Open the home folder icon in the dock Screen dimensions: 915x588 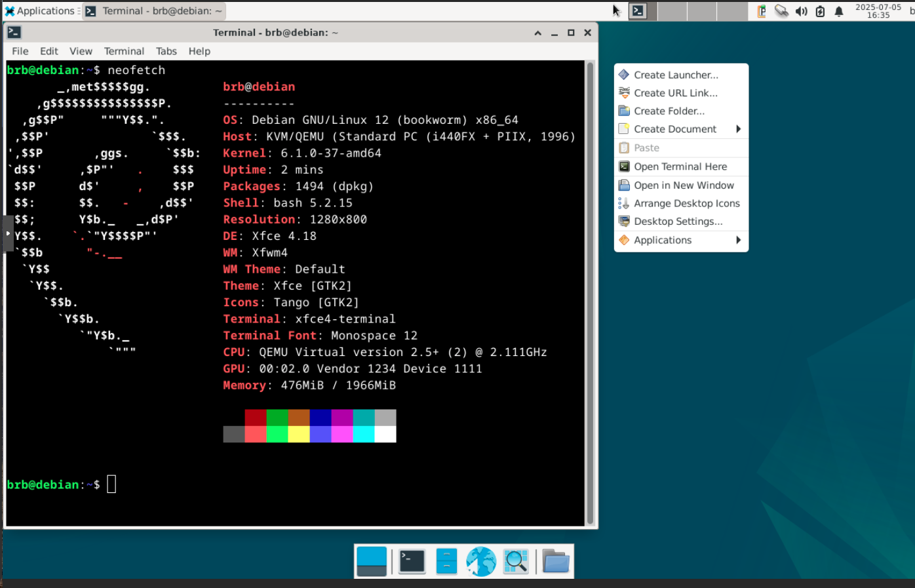[556, 561]
